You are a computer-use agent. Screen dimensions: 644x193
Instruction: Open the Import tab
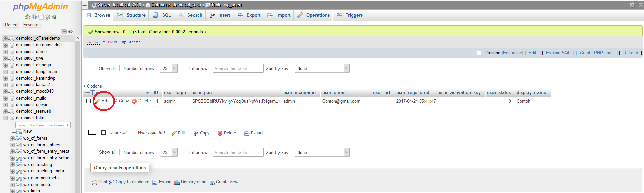click(x=279, y=15)
